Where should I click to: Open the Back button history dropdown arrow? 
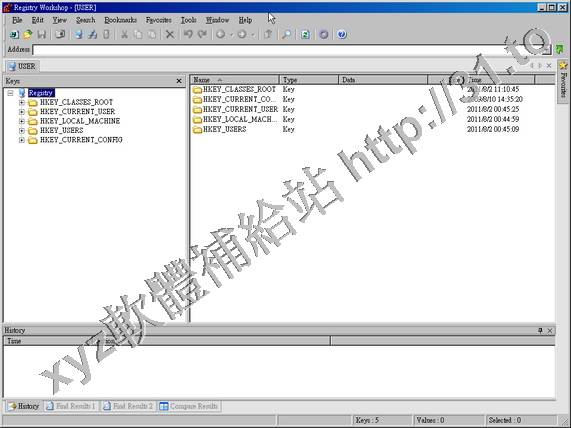tap(231, 35)
